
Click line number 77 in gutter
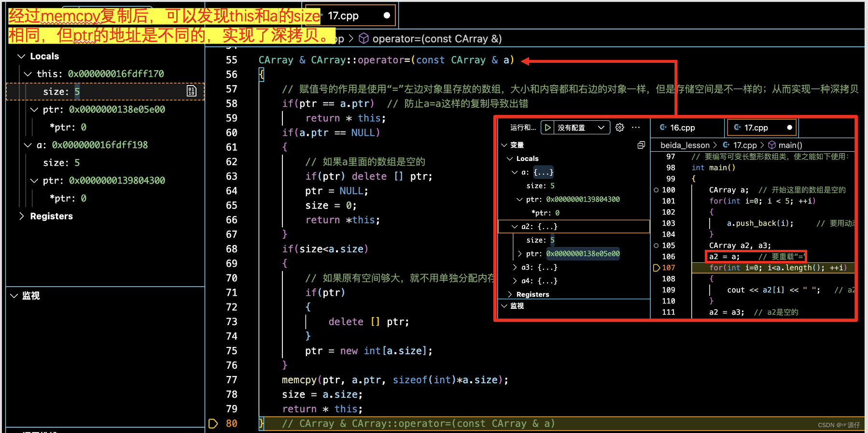(x=231, y=380)
